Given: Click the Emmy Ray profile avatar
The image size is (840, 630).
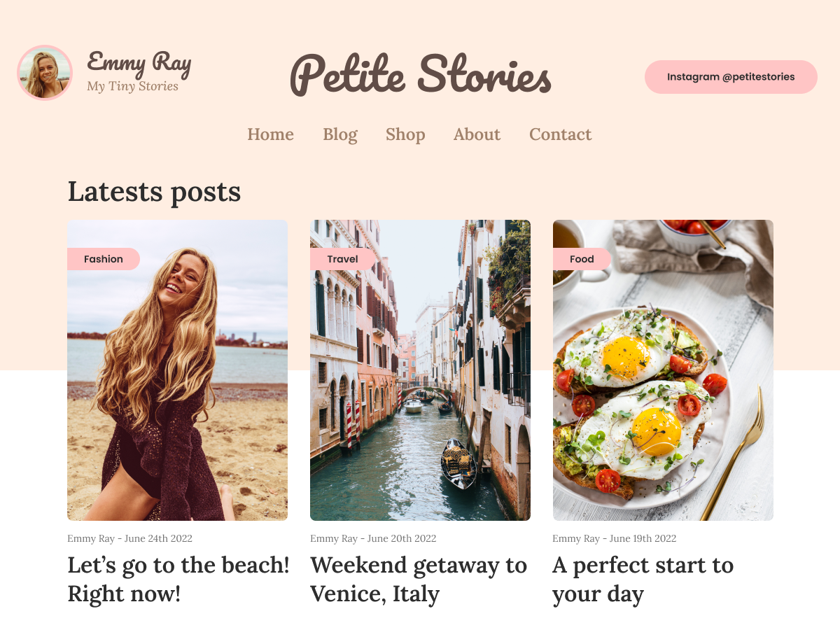Looking at the screenshot, I should click(x=45, y=73).
